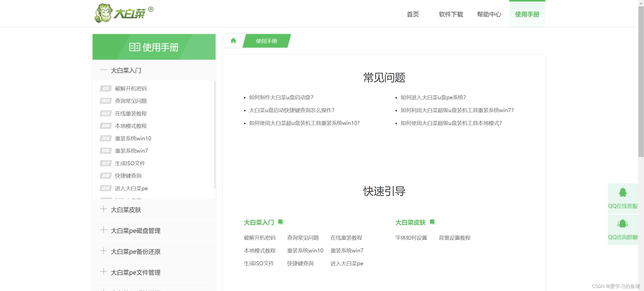644x291 pixels.
Task: Click the page vertical scrollbar thumb
Action: [x=641, y=81]
